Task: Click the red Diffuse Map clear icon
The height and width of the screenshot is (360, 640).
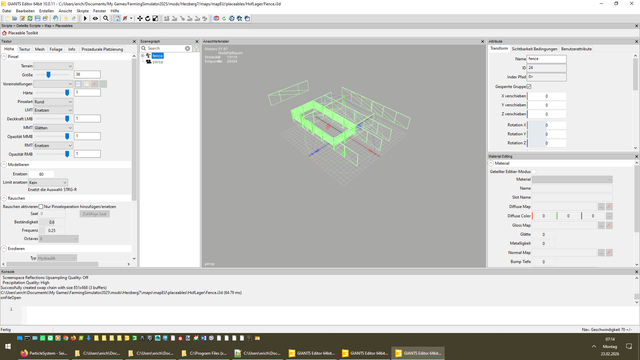Action: 609,207
